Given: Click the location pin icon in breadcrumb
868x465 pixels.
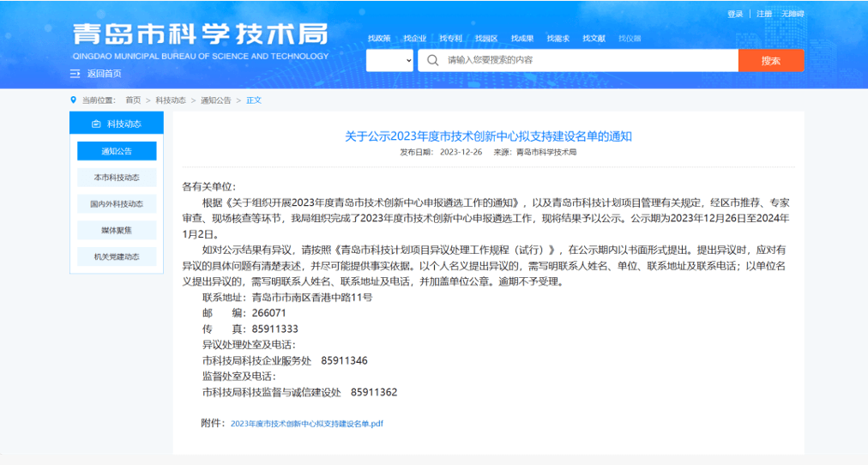Looking at the screenshot, I should [x=73, y=100].
